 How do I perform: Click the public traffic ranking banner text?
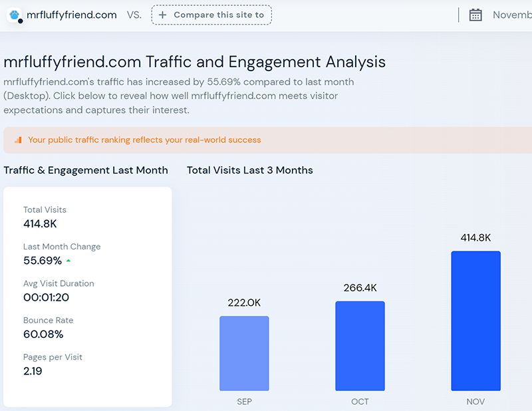(144, 140)
